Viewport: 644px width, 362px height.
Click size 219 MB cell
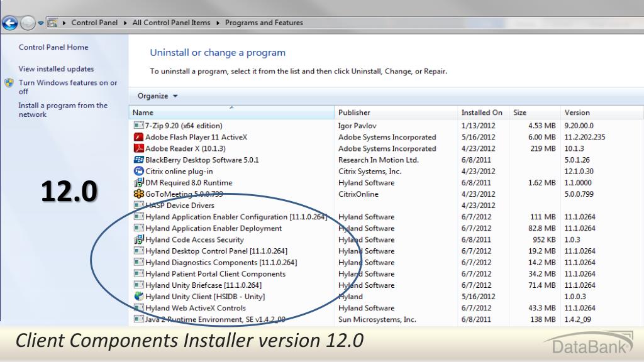[543, 148]
